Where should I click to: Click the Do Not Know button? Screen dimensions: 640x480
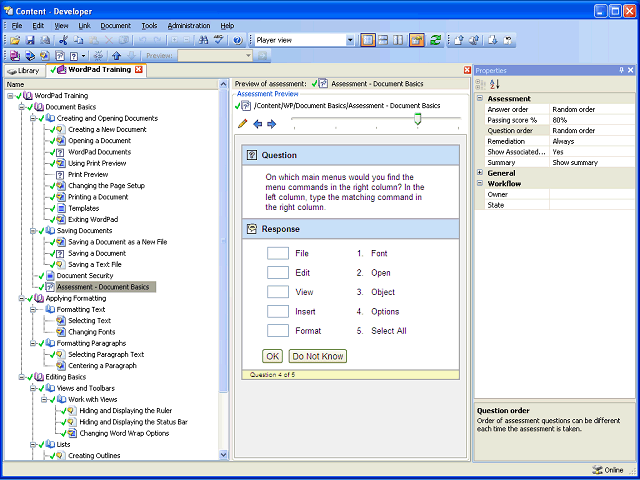(x=318, y=356)
